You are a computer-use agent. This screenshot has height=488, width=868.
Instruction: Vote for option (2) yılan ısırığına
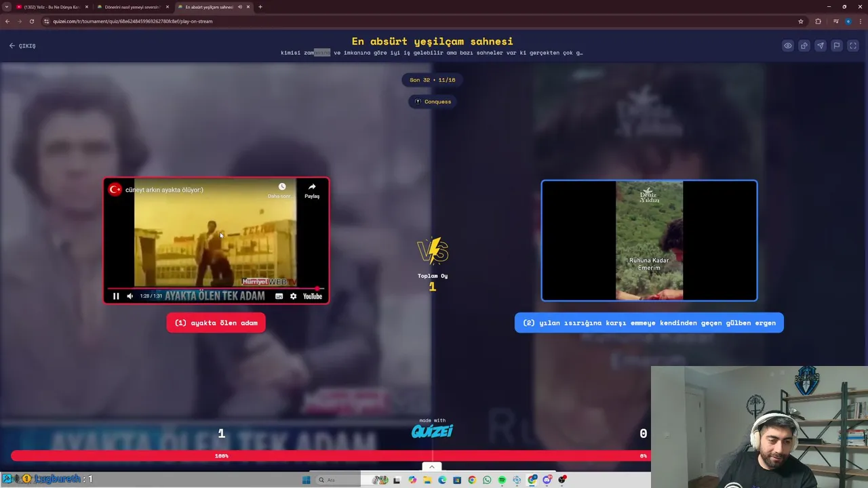coord(649,323)
